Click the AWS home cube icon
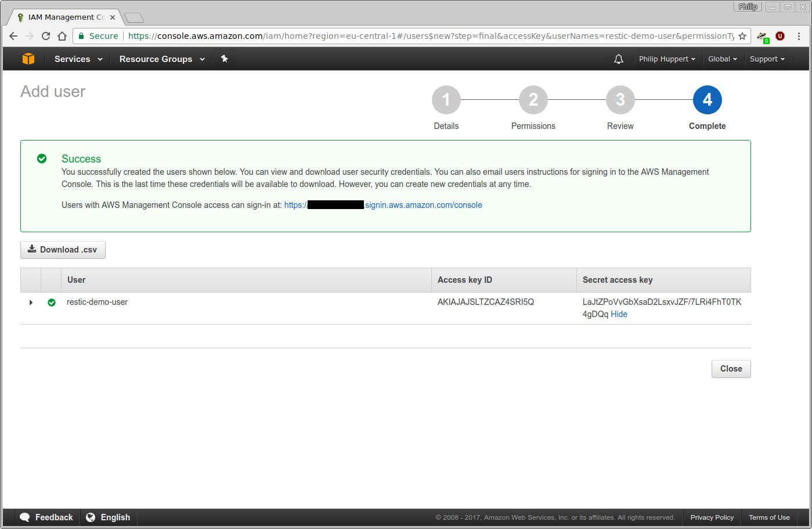This screenshot has height=529, width=812. (x=28, y=58)
